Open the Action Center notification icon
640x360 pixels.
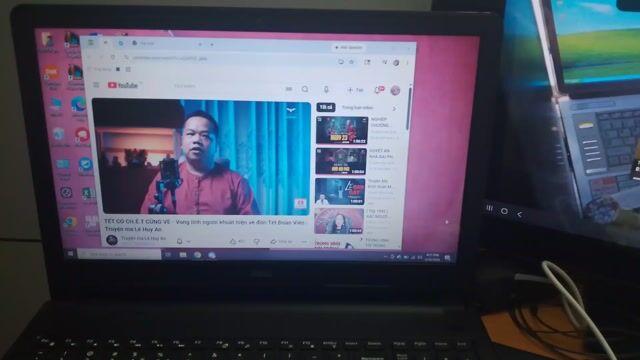pos(447,258)
